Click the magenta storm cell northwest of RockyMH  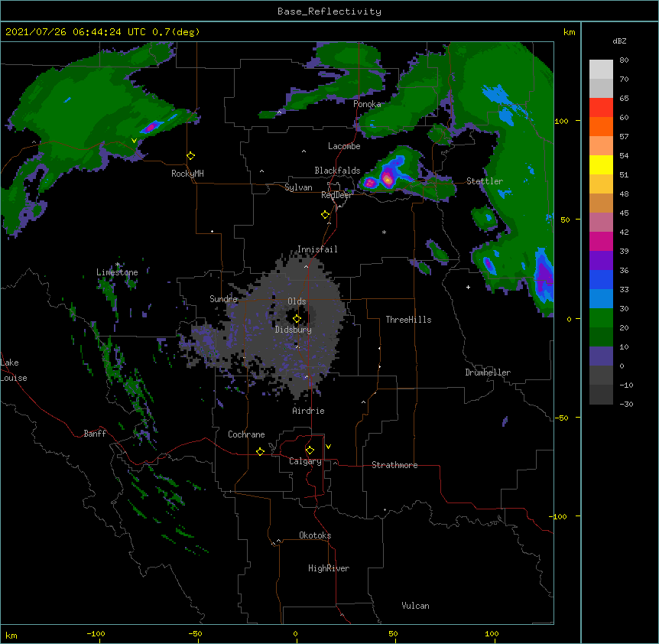tap(151, 126)
